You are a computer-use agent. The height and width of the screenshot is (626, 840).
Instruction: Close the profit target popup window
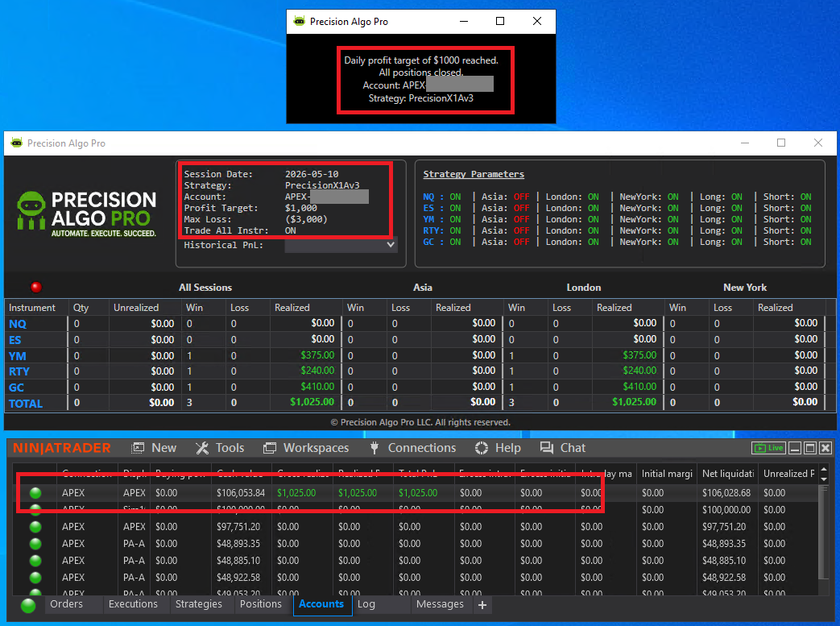(537, 21)
